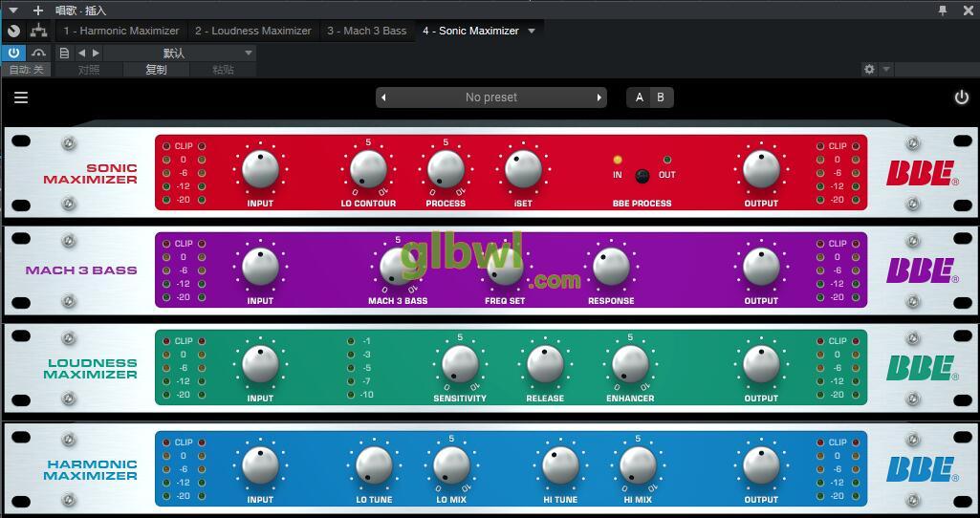Open the gear settings icon
Viewport: 980px width, 518px height.
click(x=869, y=70)
